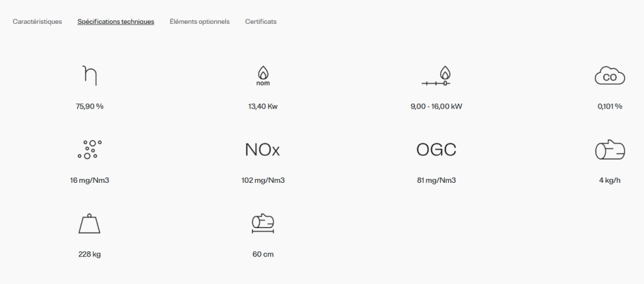Viewport: 644px width, 284px height.
Task: Open the Certificats tab
Action: (x=261, y=22)
